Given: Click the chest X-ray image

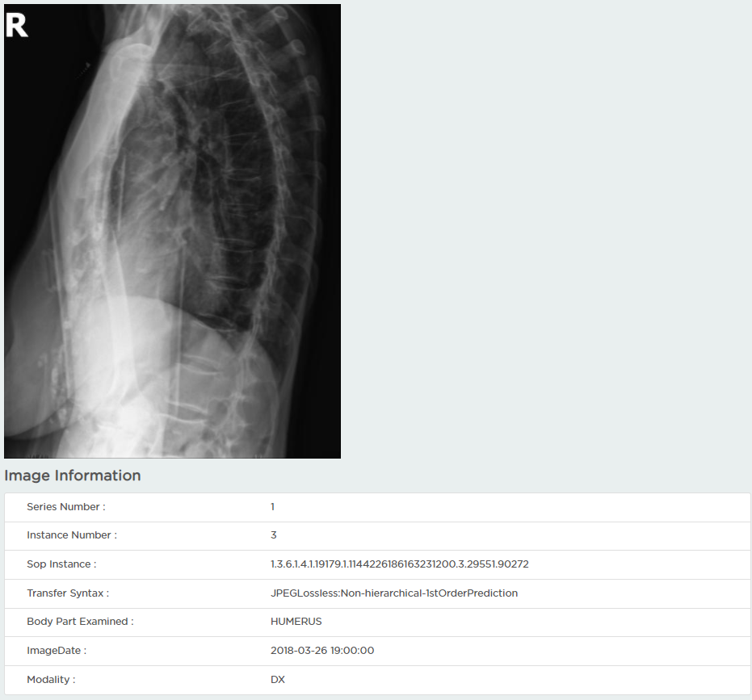Looking at the screenshot, I should (172, 231).
